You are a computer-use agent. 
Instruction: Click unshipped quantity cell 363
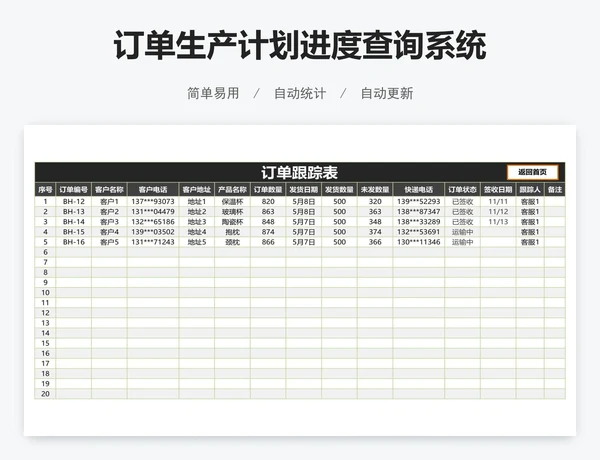point(375,212)
